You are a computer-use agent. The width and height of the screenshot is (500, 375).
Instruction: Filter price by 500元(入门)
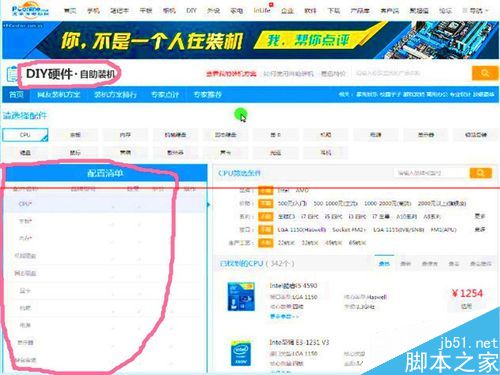292,203
